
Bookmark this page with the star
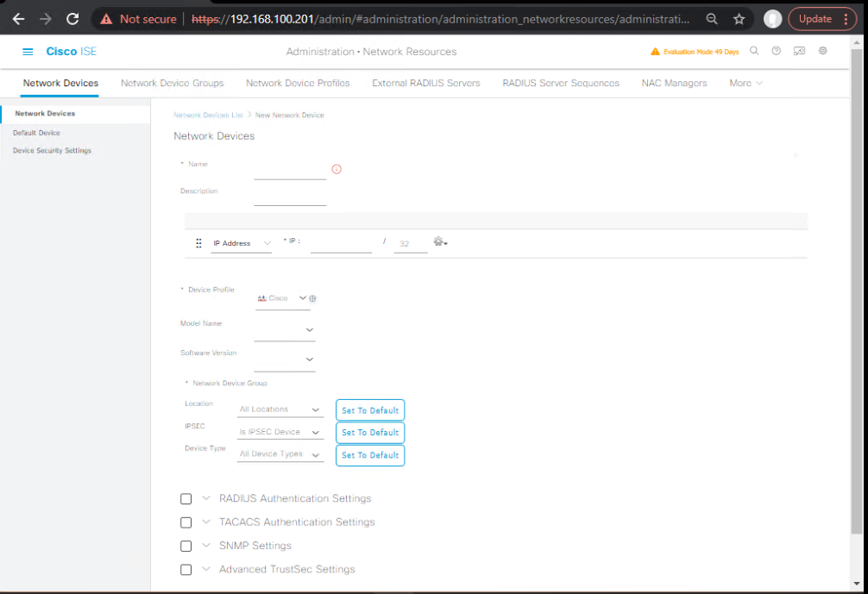(x=739, y=19)
